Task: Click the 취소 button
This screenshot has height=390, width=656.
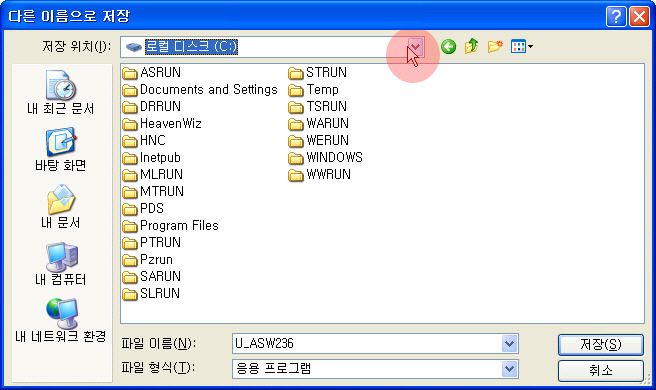Action: coord(600,370)
